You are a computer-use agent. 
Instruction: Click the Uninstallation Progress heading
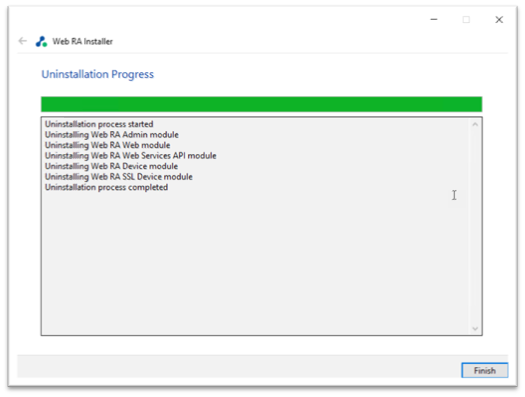click(x=97, y=74)
